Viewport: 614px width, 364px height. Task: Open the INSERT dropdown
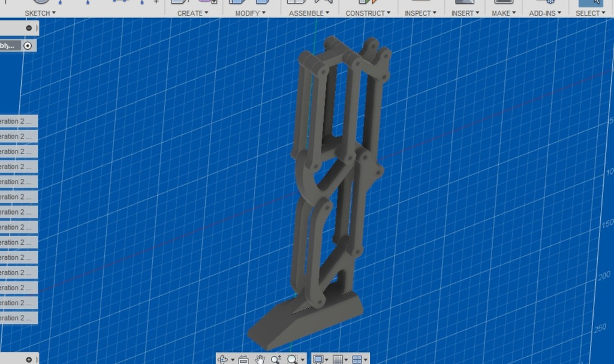click(465, 13)
